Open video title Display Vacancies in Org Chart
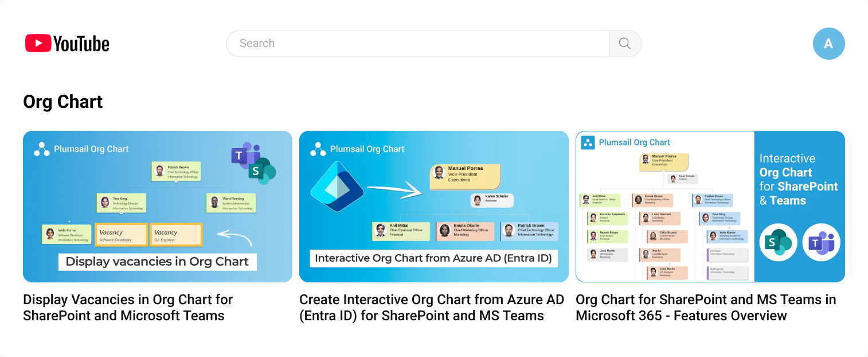The width and height of the screenshot is (868, 357). [x=128, y=308]
